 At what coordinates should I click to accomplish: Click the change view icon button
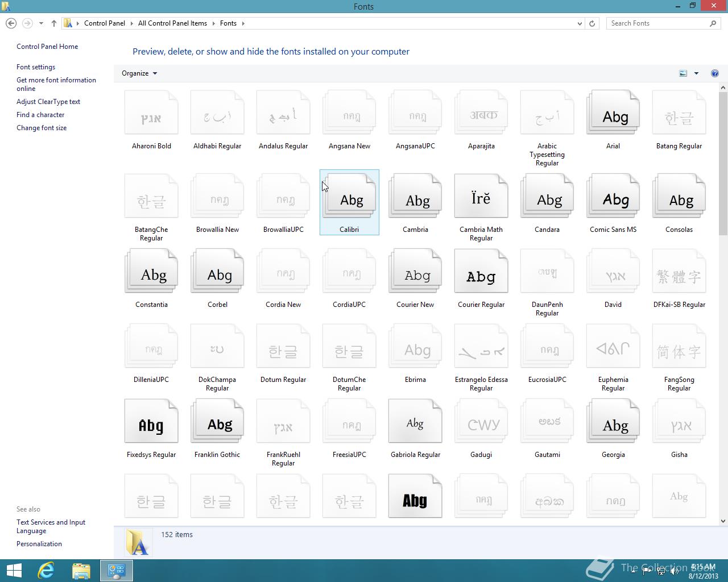(x=683, y=73)
